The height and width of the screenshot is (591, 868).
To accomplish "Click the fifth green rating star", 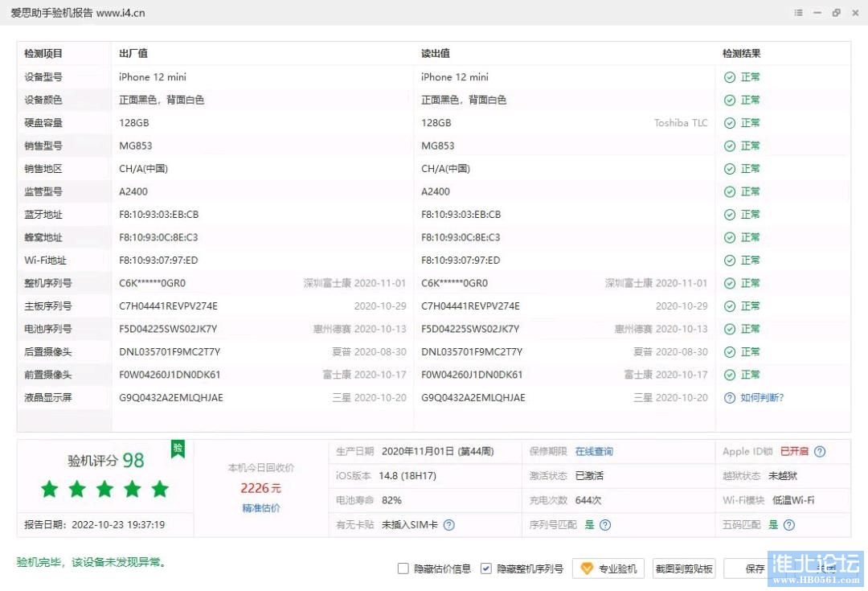I will point(160,489).
